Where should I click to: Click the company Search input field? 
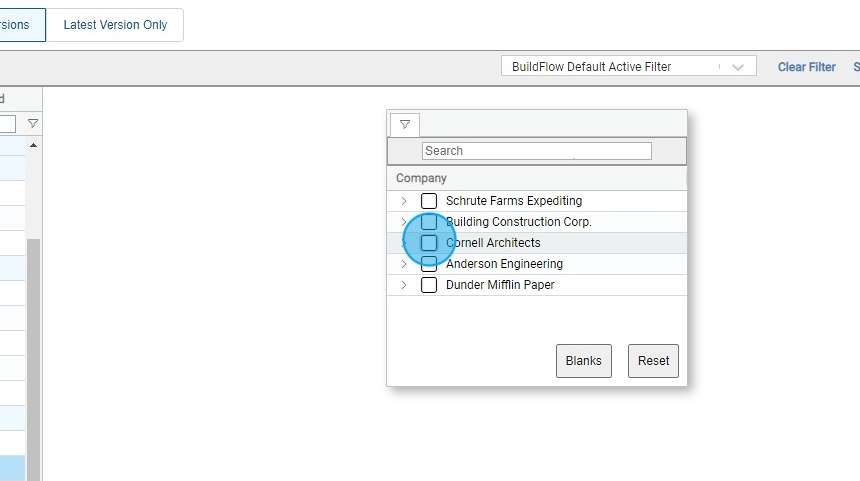(x=536, y=151)
